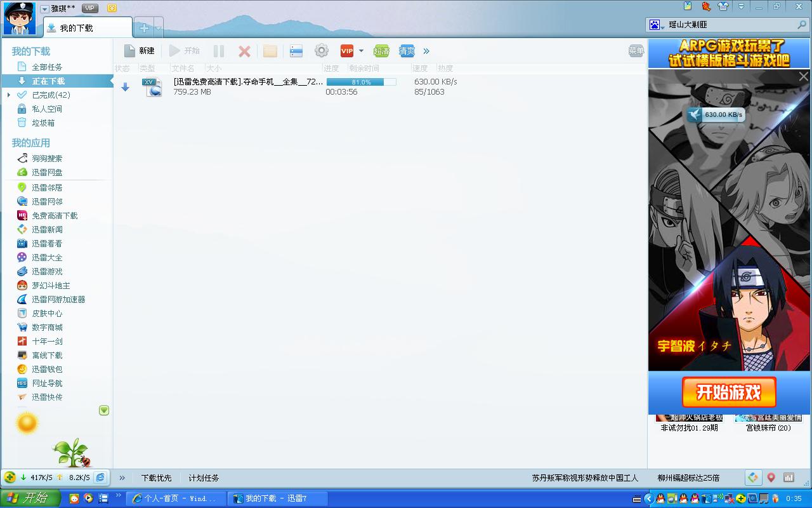Open the download folder icon in toolbar
The width and height of the screenshot is (812, 508).
[270, 51]
